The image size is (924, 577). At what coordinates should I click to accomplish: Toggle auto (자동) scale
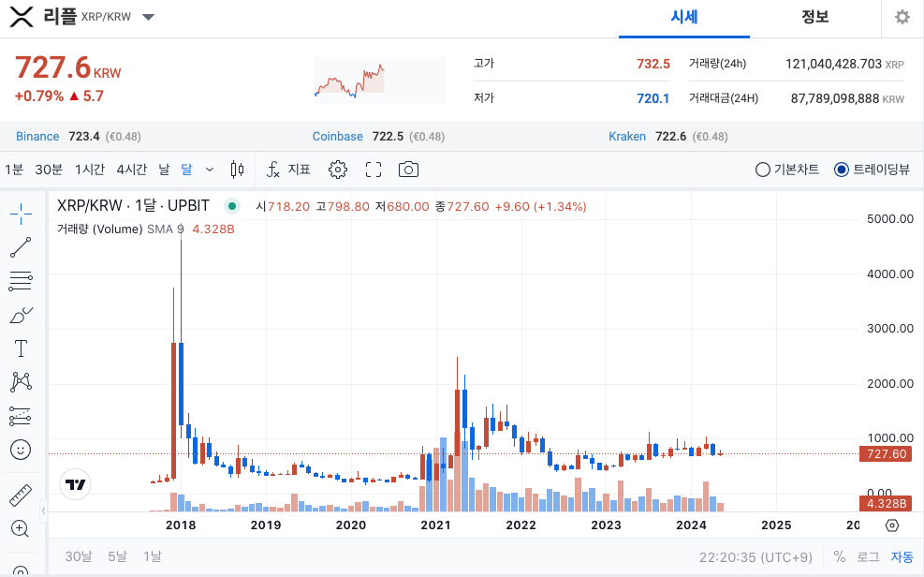[902, 557]
